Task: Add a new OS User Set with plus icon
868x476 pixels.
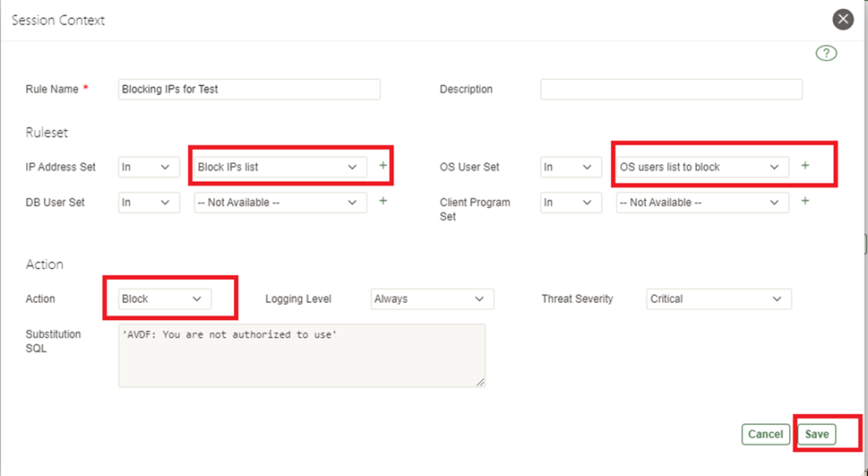Action: click(x=805, y=166)
